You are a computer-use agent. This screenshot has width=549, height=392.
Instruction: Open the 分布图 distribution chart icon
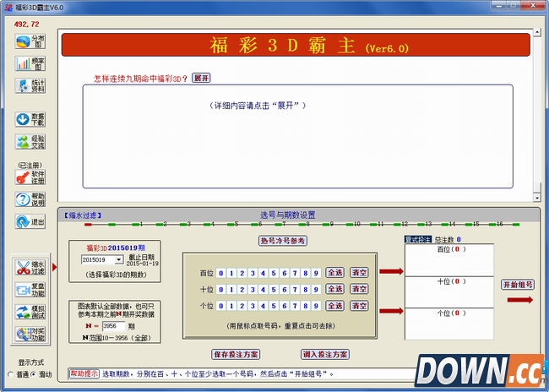tap(30, 41)
